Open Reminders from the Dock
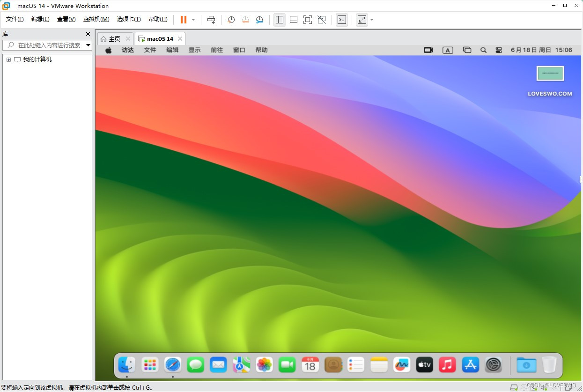Screen dimensions: 583x392 [356, 364]
